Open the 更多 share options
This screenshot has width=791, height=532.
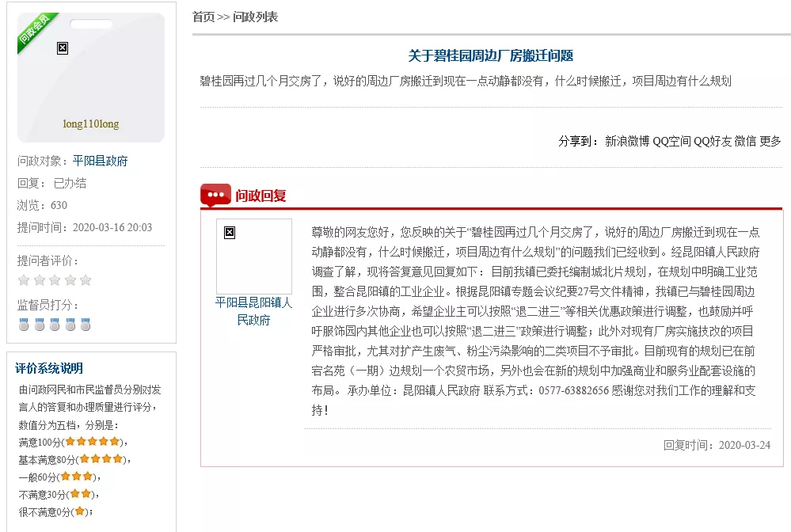point(770,141)
